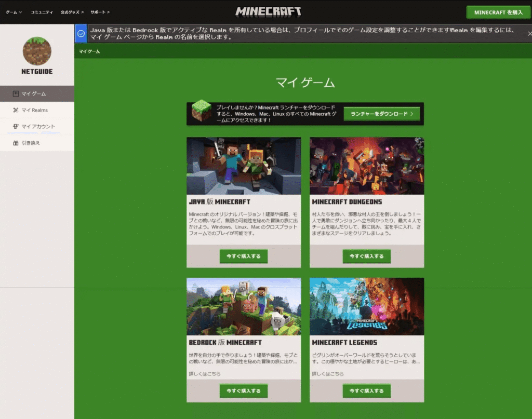Viewport: 532px width, 419px height.
Task: Click the NETGUIDE dirt block avatar
Action: (37, 51)
